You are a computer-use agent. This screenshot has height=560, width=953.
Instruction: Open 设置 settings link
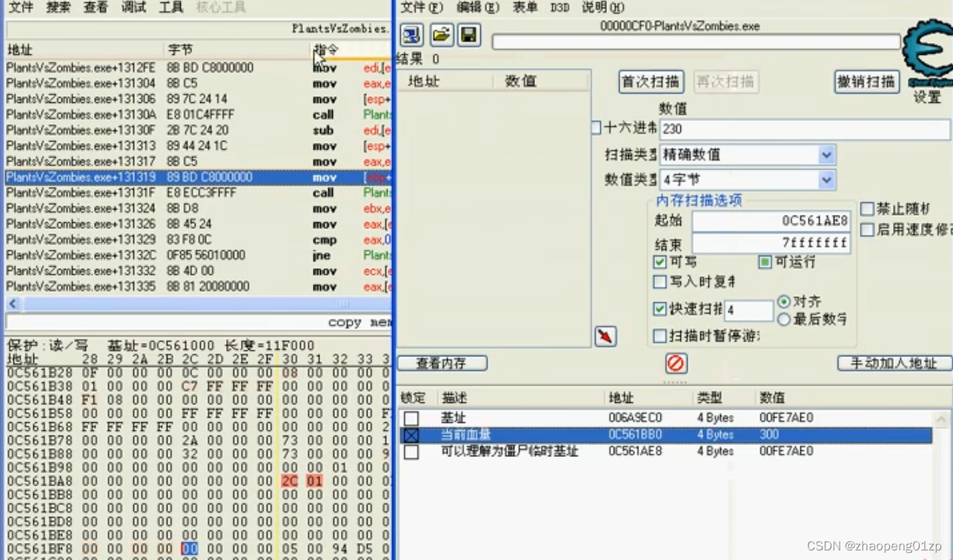point(927,98)
